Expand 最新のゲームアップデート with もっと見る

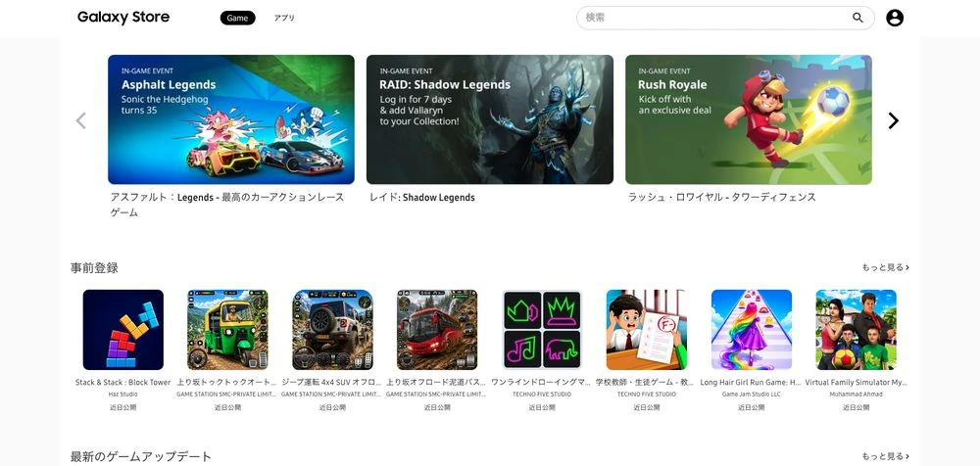(886, 456)
